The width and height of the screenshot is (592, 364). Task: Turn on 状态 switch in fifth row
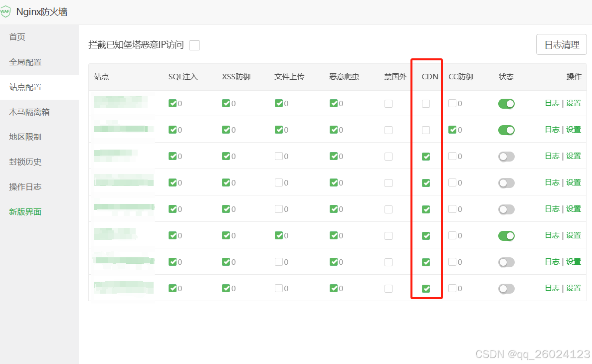coord(506,209)
